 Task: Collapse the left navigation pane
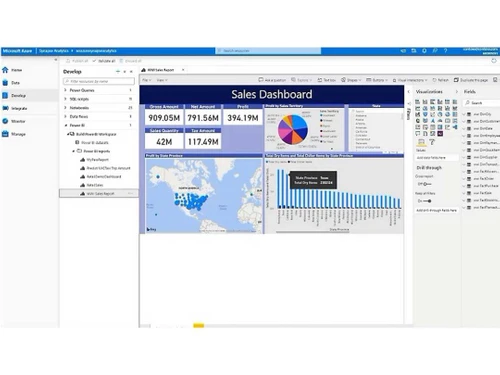tap(56, 60)
